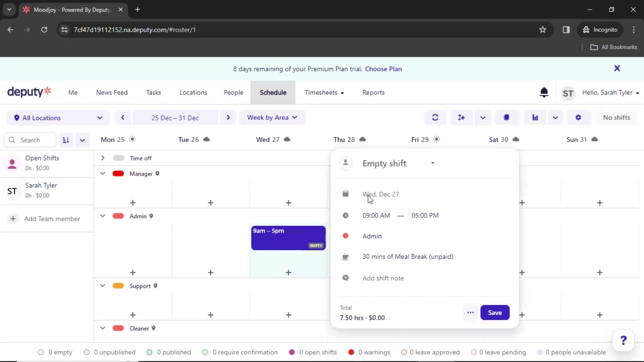Click the settings gear icon in schedule header
The width and height of the screenshot is (644, 362).
578,118
